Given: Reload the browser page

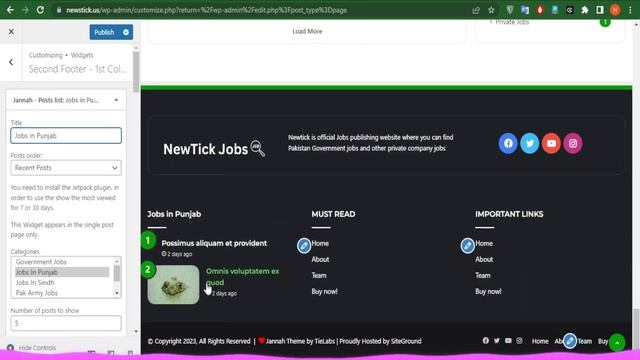Looking at the screenshot, I should coord(40,10).
